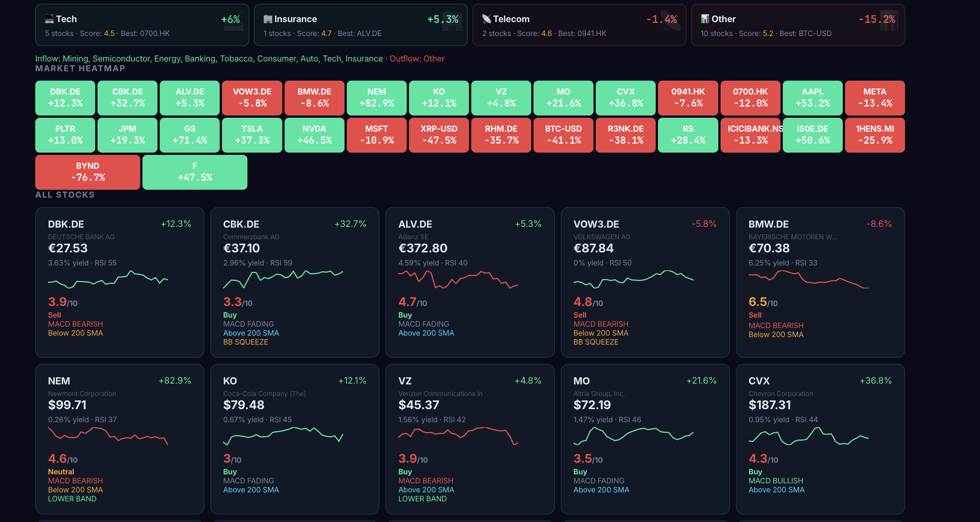
Task: Click the KO +12.1% heatmap tile
Action: tap(439, 98)
